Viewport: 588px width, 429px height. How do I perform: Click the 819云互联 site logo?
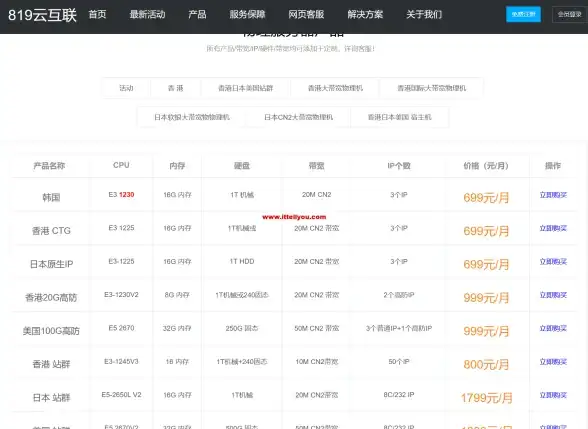coord(42,15)
